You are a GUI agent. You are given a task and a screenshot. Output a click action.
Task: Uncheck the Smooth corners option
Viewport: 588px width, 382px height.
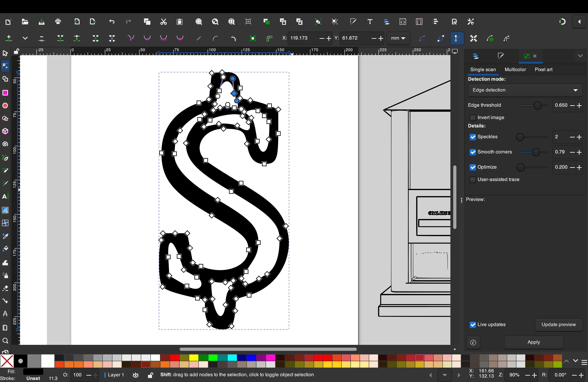(x=472, y=152)
